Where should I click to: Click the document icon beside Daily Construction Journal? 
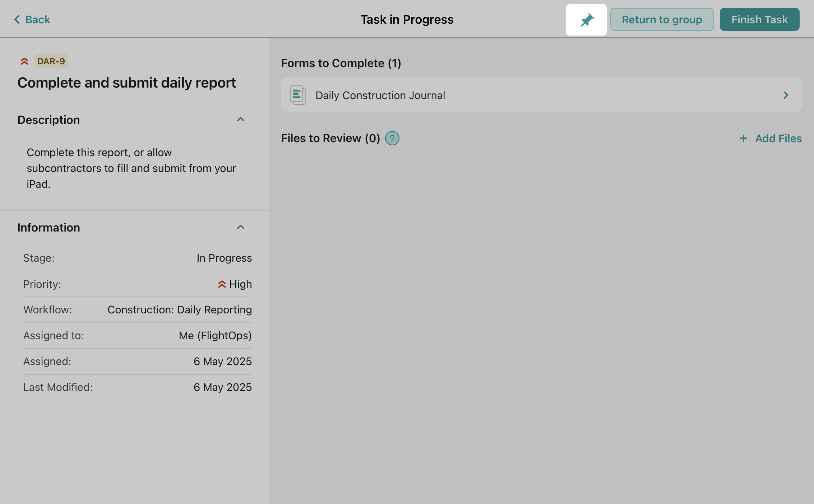[x=298, y=95]
